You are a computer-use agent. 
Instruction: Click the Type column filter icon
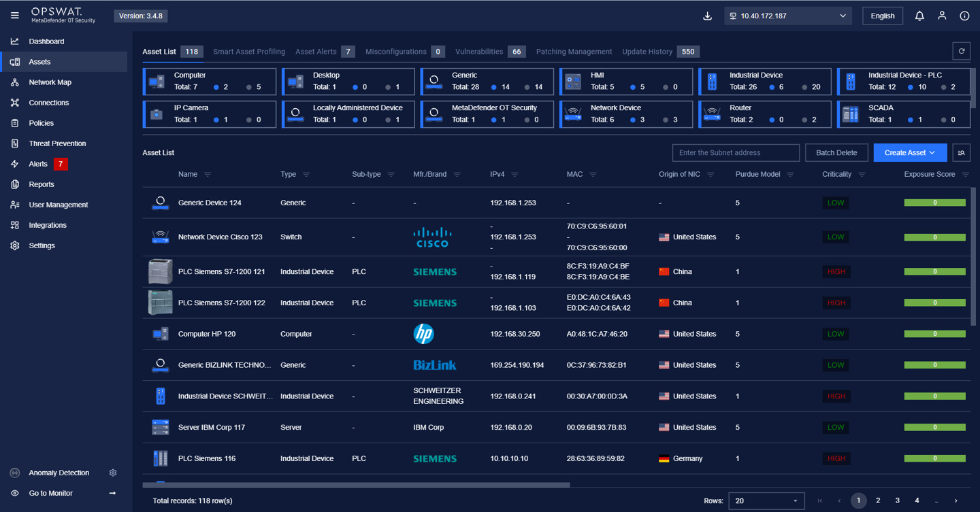point(306,175)
